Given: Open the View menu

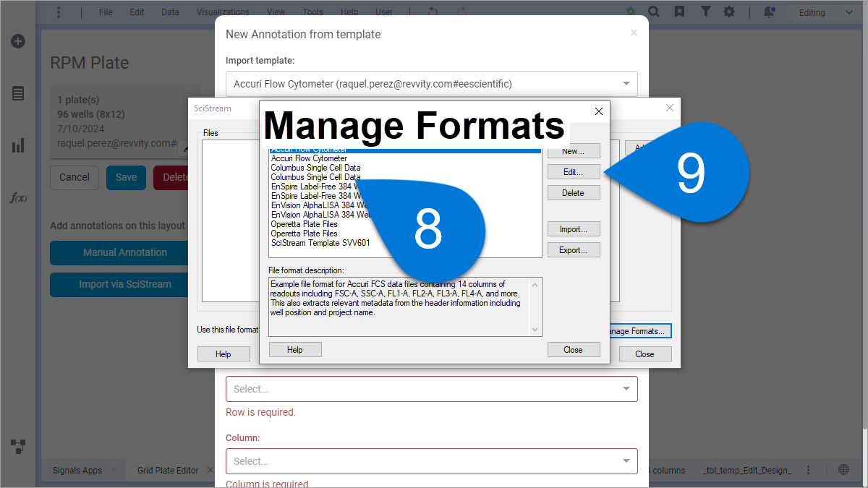Looking at the screenshot, I should click(x=276, y=12).
